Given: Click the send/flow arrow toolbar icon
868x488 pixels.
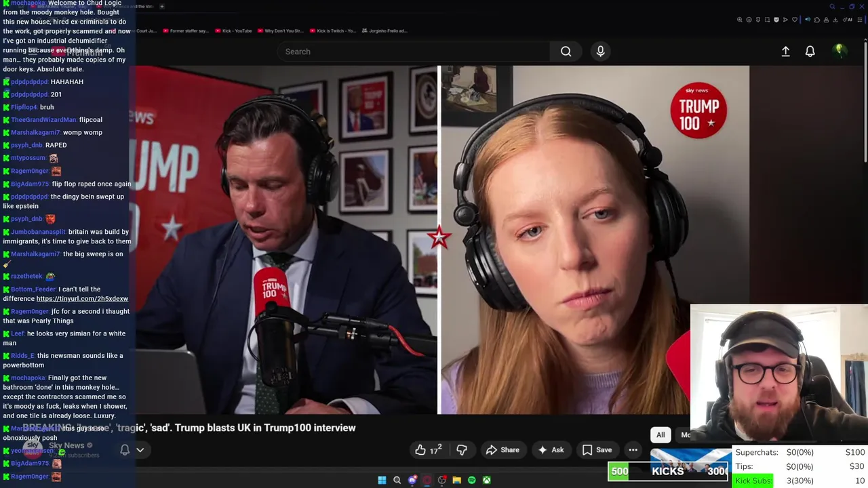Looking at the screenshot, I should click(785, 20).
